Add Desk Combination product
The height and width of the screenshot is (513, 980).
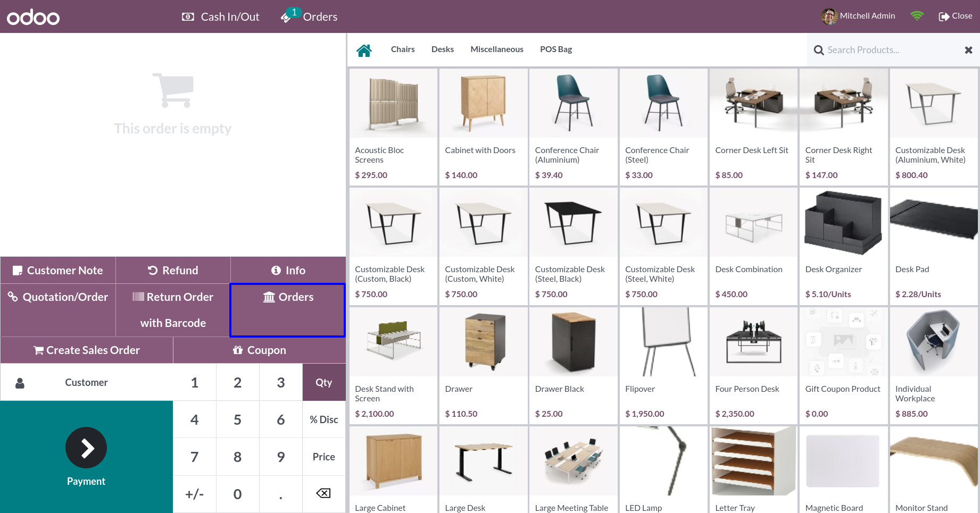point(753,246)
